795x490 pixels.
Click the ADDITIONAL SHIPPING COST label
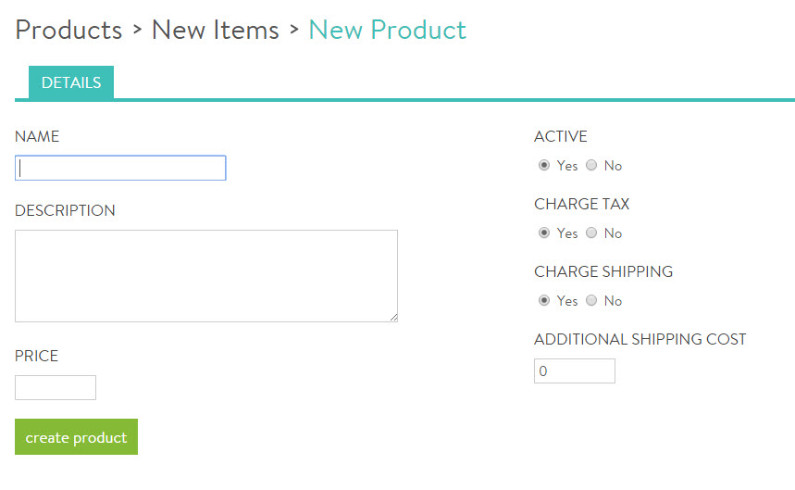tap(640, 339)
